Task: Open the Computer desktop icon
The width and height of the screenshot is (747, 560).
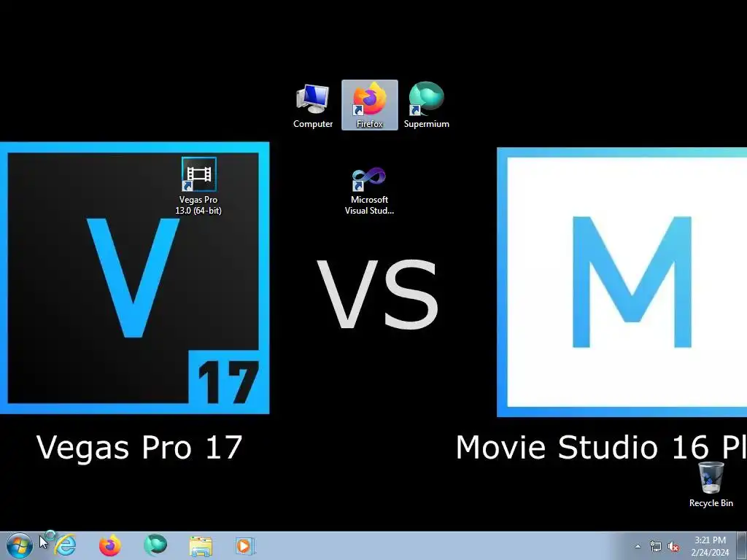Action: [x=312, y=106]
